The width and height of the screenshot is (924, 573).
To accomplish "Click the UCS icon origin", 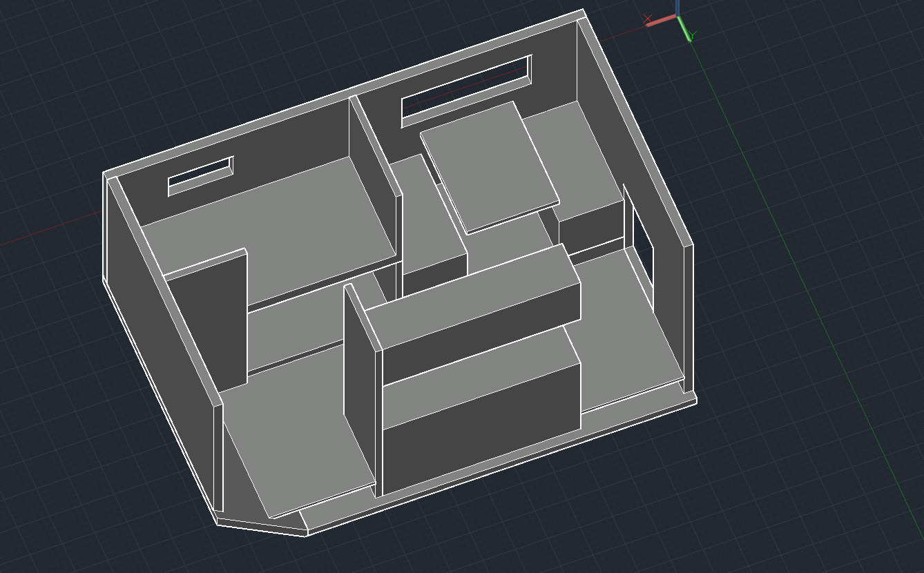I will click(677, 17).
